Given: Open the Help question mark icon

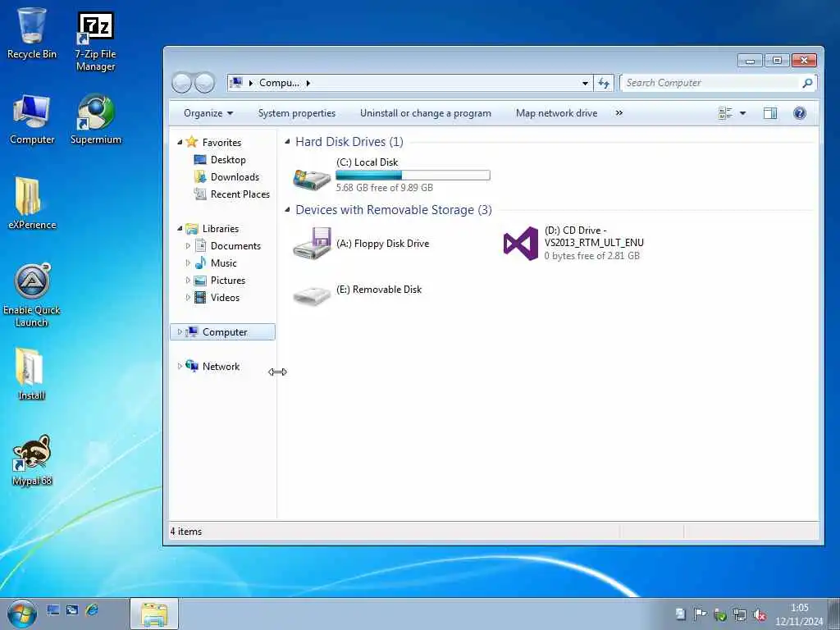Looking at the screenshot, I should coord(799,113).
